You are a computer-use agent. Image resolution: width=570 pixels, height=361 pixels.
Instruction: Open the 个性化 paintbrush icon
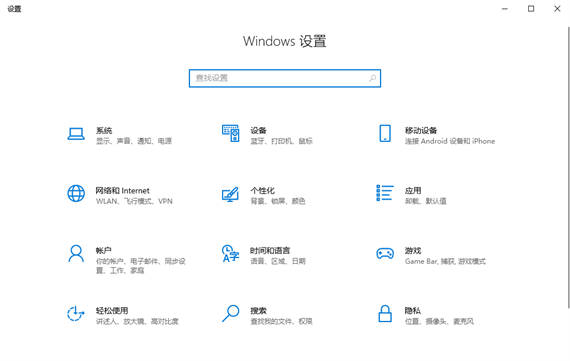(x=230, y=194)
